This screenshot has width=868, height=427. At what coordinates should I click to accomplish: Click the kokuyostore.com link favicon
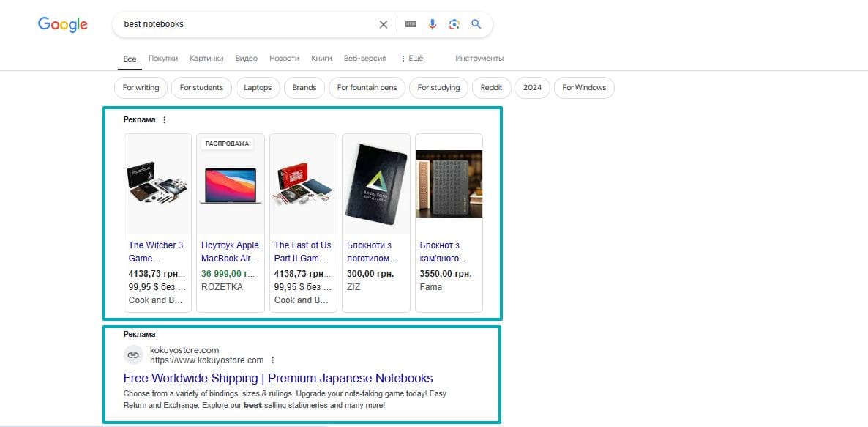click(x=133, y=355)
